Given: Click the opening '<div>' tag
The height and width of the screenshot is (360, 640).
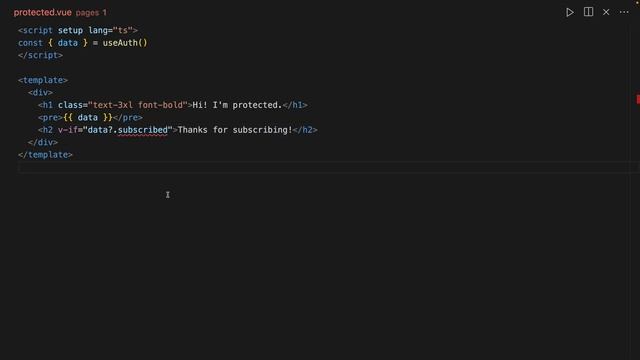Looking at the screenshot, I should coord(40,93).
